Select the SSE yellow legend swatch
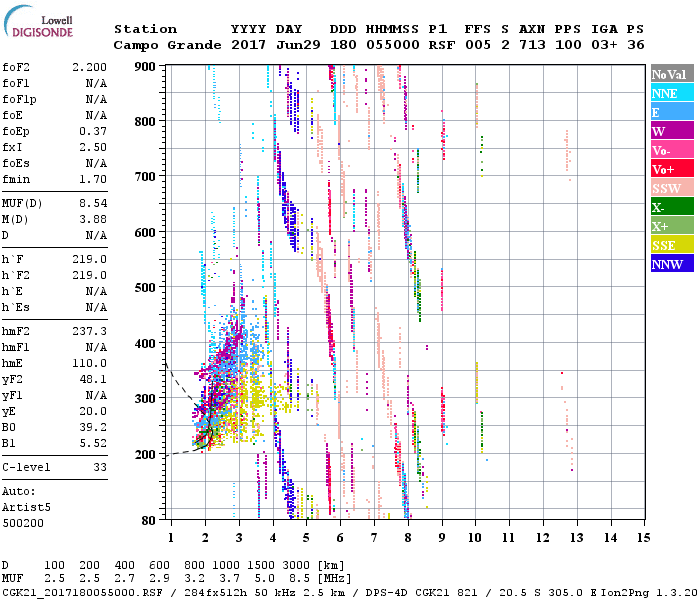 [x=672, y=245]
